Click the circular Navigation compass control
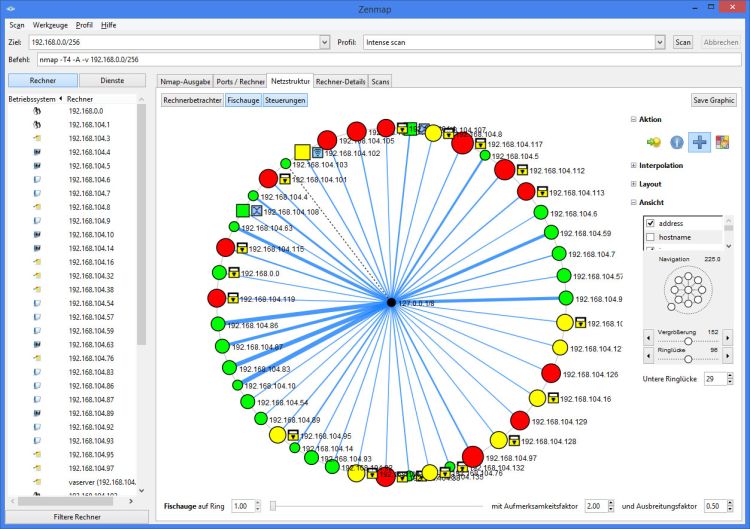This screenshot has height=529, width=750. pyautogui.click(x=686, y=291)
